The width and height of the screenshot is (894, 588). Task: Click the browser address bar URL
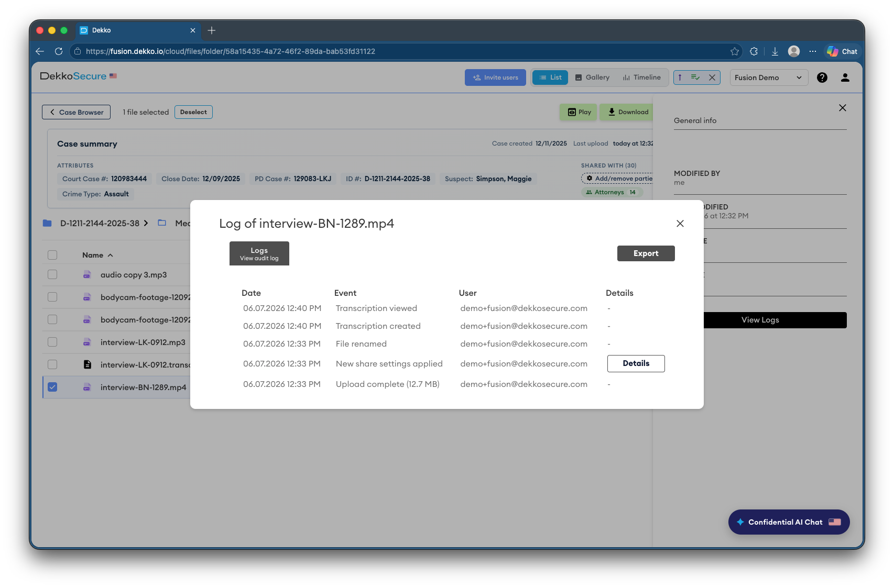click(x=230, y=51)
